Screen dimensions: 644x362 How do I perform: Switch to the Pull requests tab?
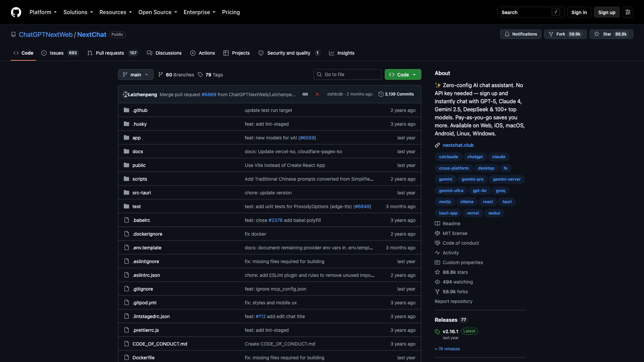(113, 53)
